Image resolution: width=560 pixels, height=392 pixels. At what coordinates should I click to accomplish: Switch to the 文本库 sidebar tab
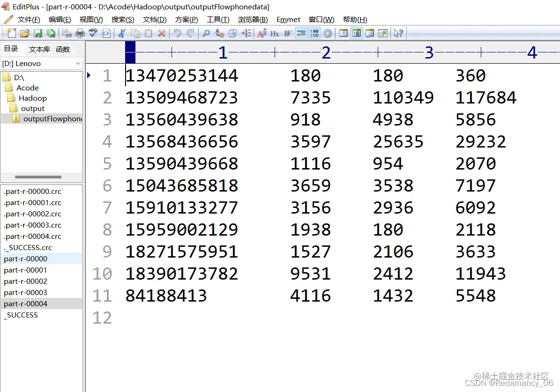coord(39,49)
